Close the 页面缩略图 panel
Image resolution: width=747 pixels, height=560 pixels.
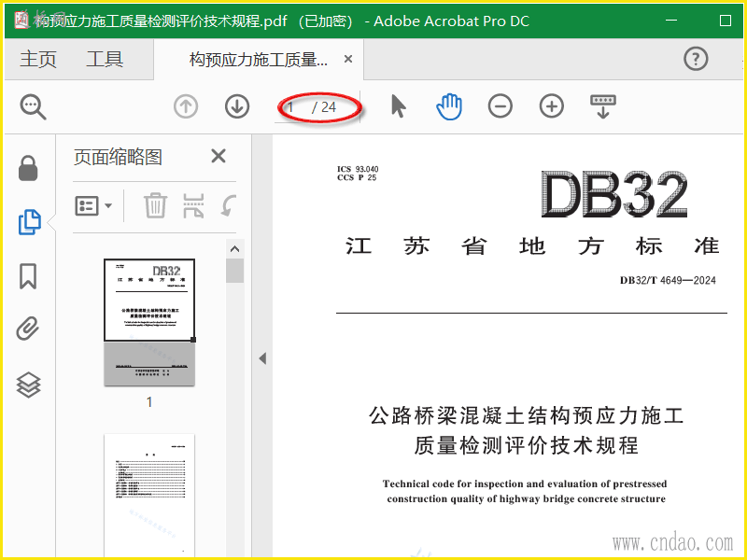pyautogui.click(x=218, y=156)
